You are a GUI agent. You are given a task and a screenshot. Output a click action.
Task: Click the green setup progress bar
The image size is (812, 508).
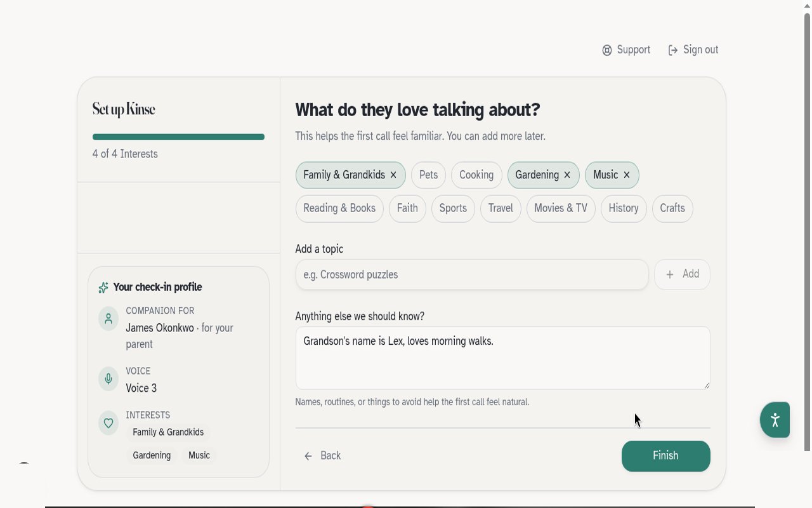(178, 137)
